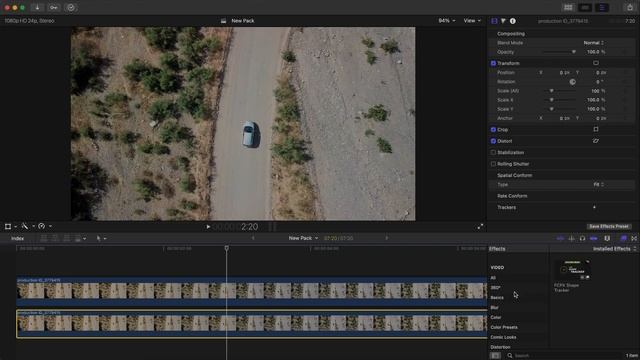Toggle the Effects browser icon
The image size is (640, 360).
coord(623,238)
